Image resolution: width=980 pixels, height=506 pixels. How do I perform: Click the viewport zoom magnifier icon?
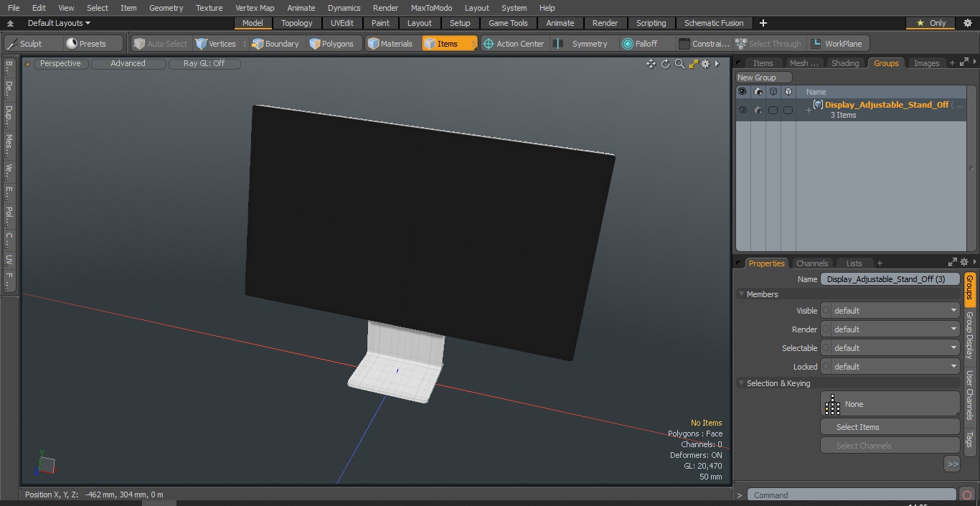pos(679,64)
